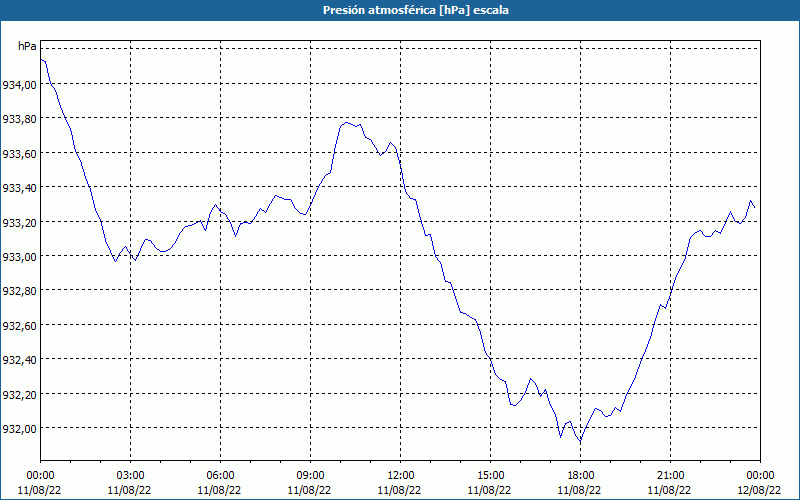Select the 933,00 y-axis label
The image size is (800, 500).
click(19, 257)
